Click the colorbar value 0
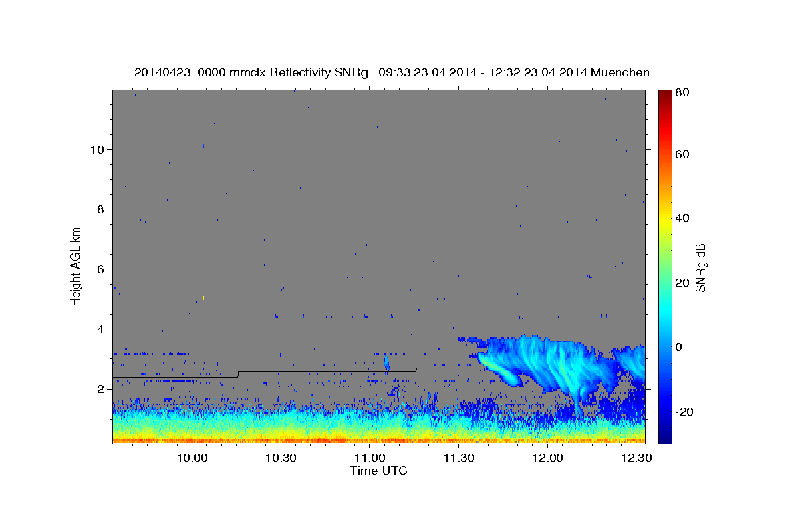This screenshot has height=532, width=798. point(679,347)
